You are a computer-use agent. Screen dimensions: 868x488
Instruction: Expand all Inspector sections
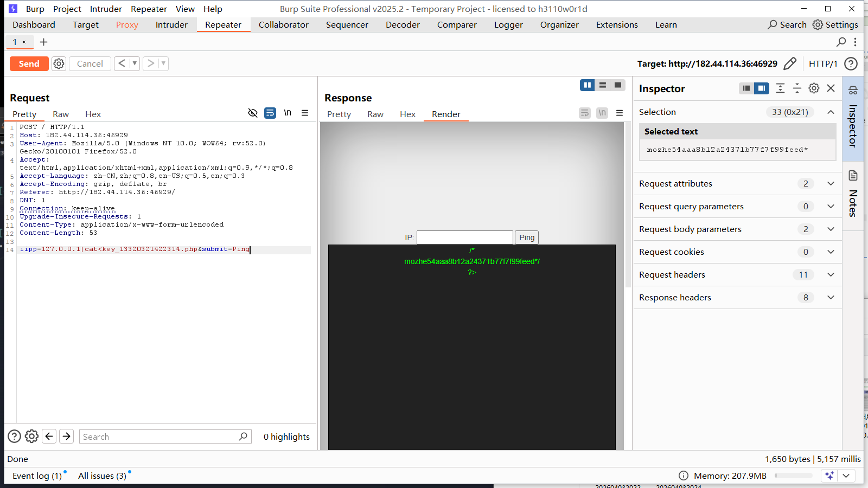tap(780, 88)
